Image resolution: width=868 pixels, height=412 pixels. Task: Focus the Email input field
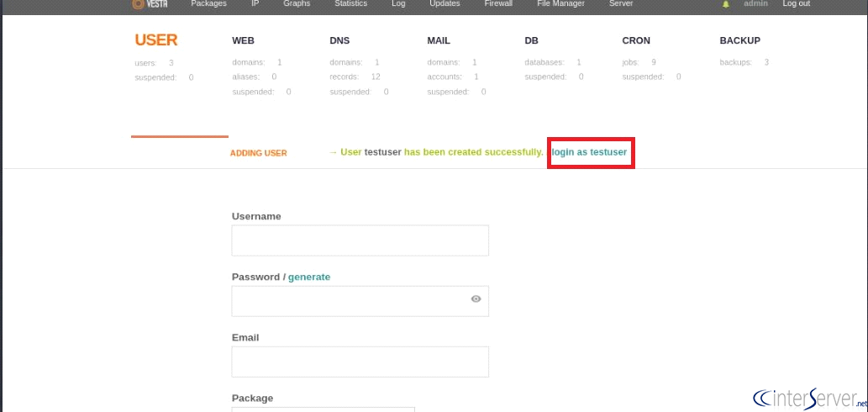(x=360, y=362)
